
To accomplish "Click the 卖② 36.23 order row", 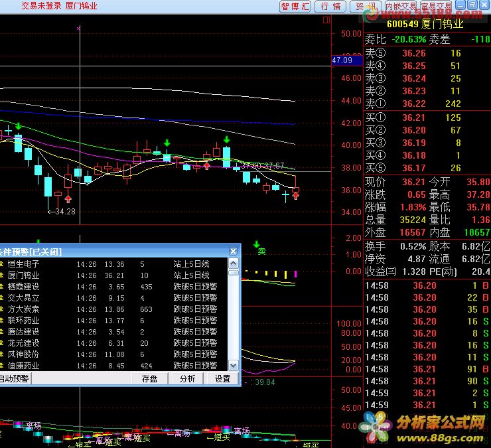I will [x=427, y=91].
